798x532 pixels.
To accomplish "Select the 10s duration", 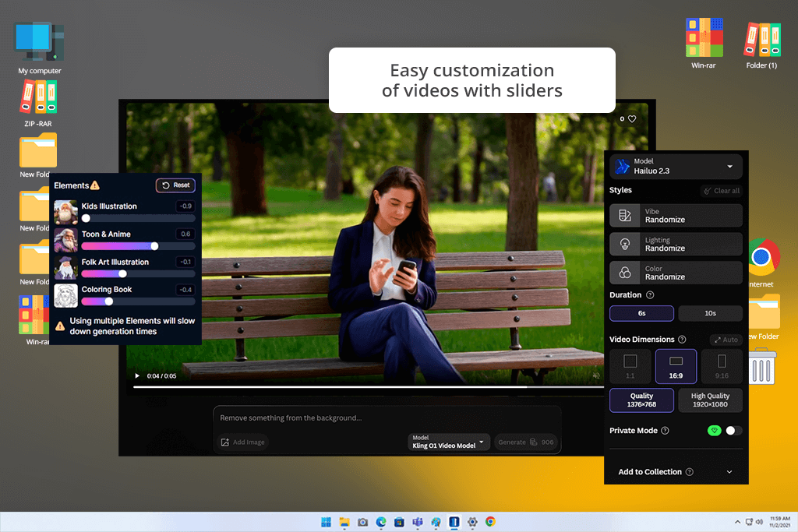I will click(711, 313).
